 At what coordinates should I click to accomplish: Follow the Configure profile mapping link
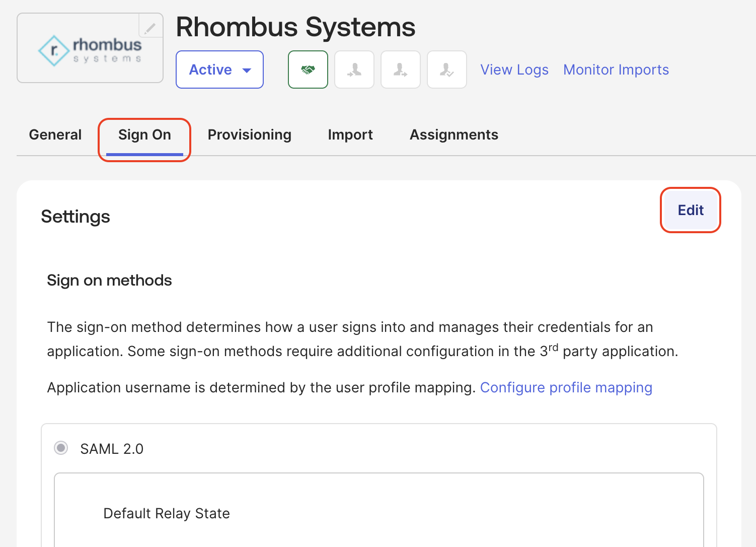[566, 387]
